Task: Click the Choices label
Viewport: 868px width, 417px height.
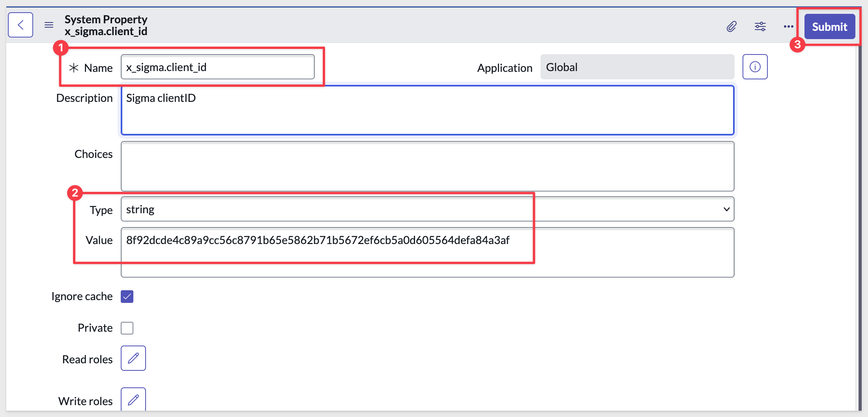Action: tap(94, 154)
